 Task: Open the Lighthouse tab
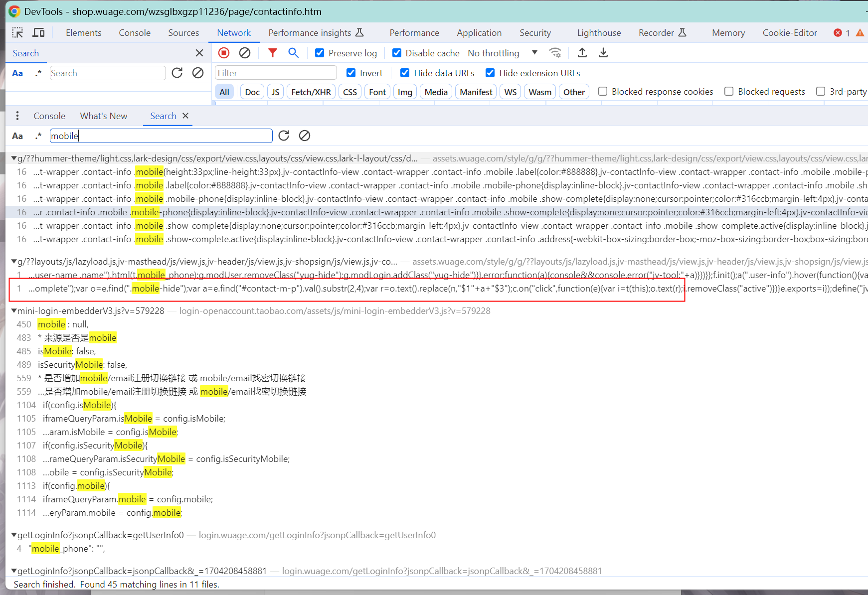tap(599, 33)
